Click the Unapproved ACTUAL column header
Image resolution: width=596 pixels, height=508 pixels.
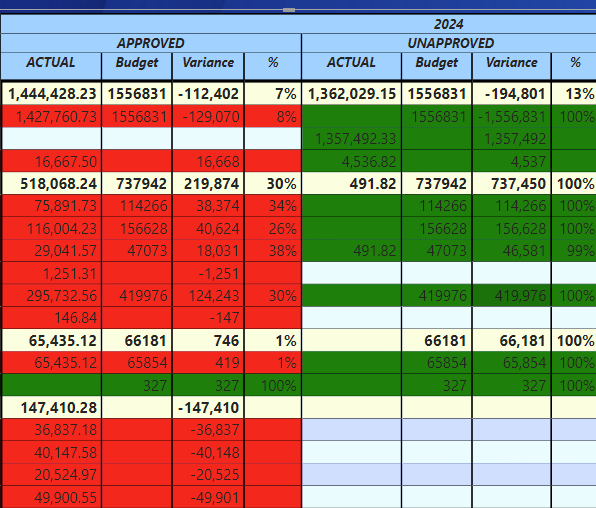pos(351,62)
